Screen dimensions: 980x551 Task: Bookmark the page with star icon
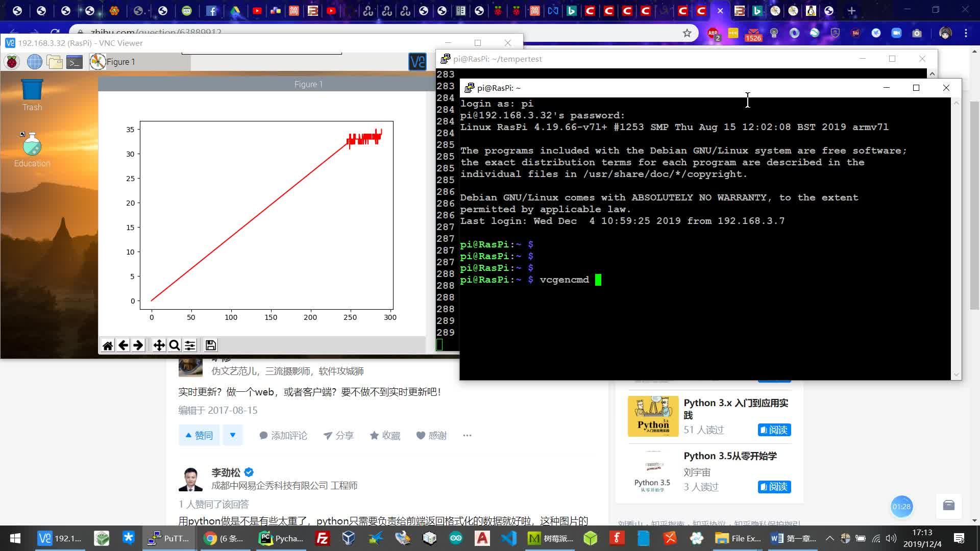pos(687,33)
